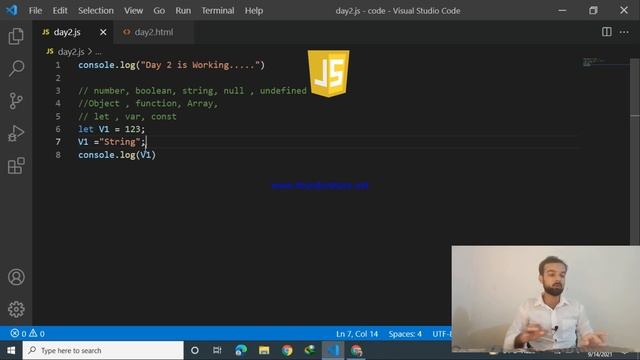Image resolution: width=640 pixels, height=360 pixels.
Task: Open the Edit menu
Action: pos(60,11)
